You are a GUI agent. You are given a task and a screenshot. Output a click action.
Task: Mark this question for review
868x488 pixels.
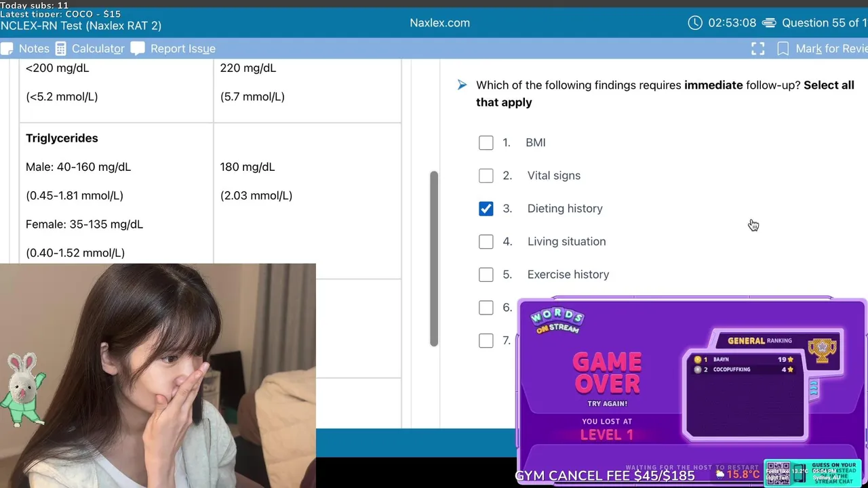(822, 49)
